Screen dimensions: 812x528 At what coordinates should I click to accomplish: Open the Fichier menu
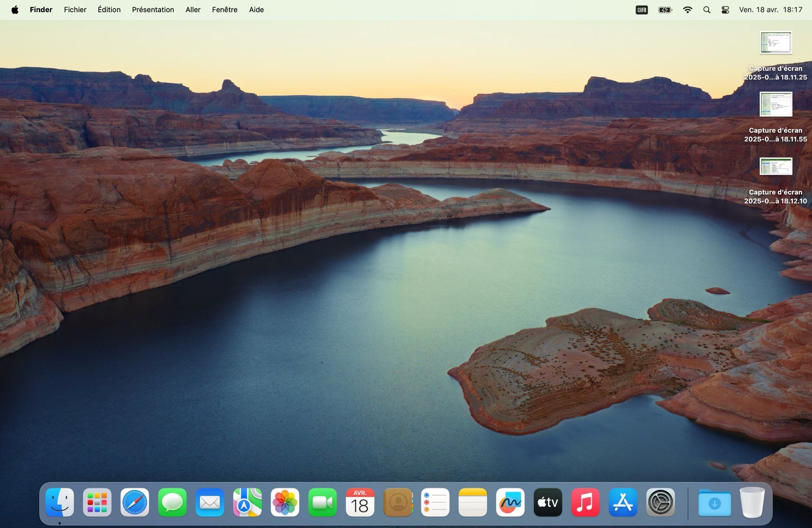coord(75,9)
